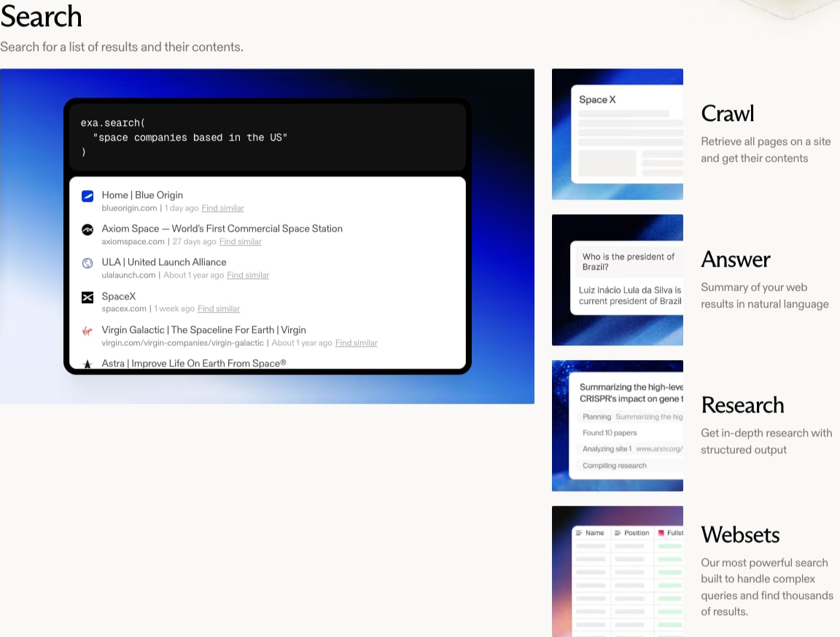Image resolution: width=840 pixels, height=637 pixels.
Task: Click the ULA globe favicon icon
Action: [87, 263]
